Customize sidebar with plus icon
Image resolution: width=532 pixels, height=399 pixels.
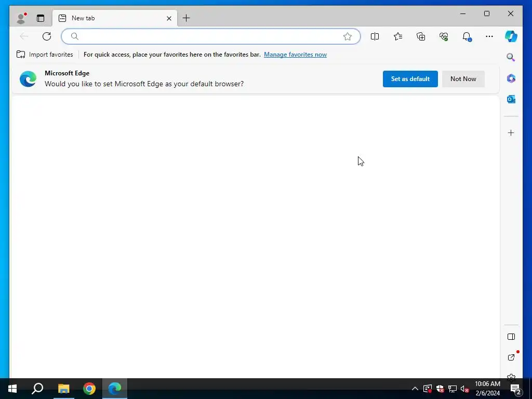click(511, 132)
